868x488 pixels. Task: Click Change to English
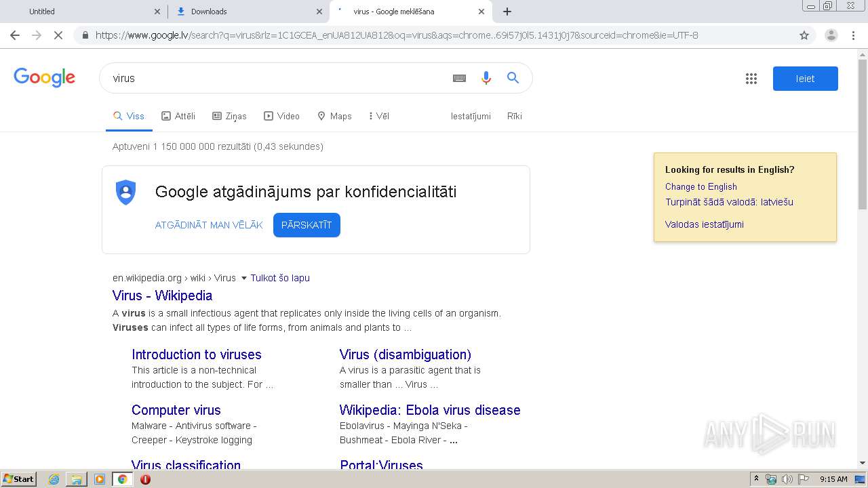click(x=701, y=186)
